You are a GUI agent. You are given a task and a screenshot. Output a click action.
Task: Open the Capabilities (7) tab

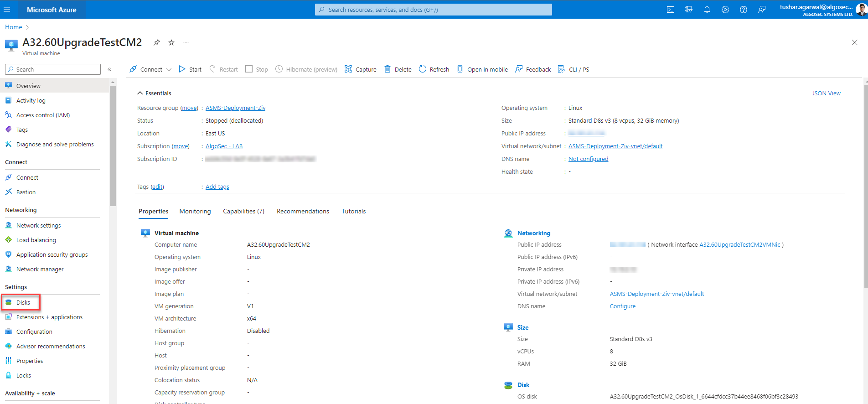pos(243,211)
